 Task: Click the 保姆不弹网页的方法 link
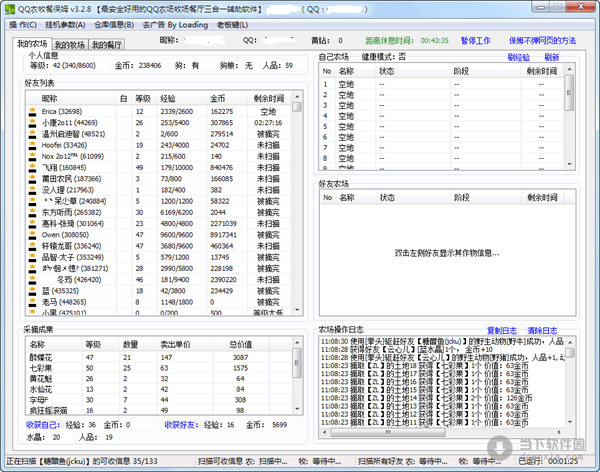542,40
